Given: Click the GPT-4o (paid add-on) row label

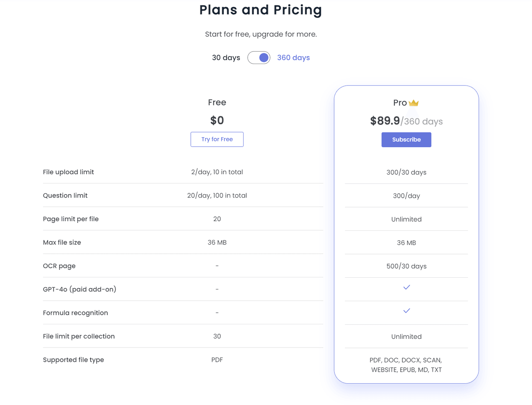Looking at the screenshot, I should point(80,289).
